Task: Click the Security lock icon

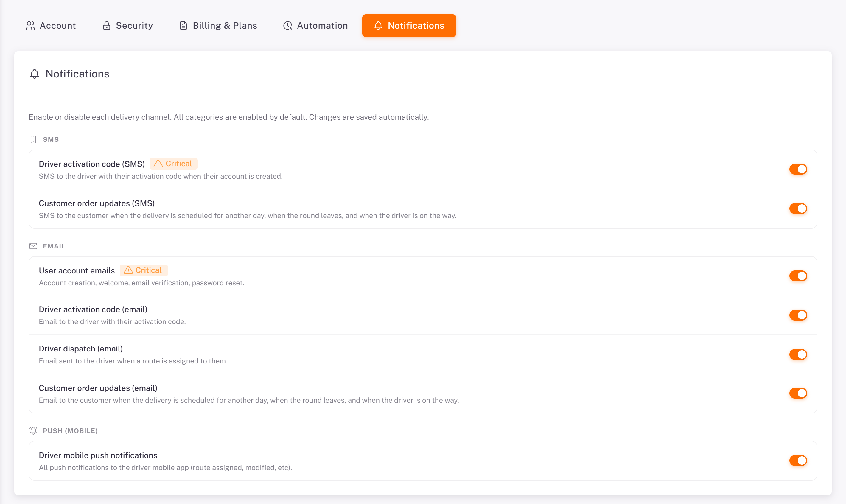Action: click(107, 26)
